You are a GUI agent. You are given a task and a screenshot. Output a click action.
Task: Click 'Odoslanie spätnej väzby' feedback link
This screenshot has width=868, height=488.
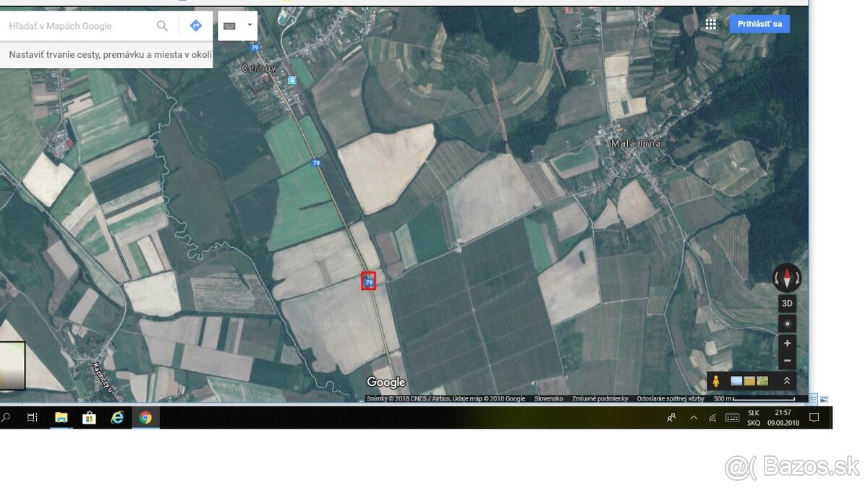[x=671, y=399]
